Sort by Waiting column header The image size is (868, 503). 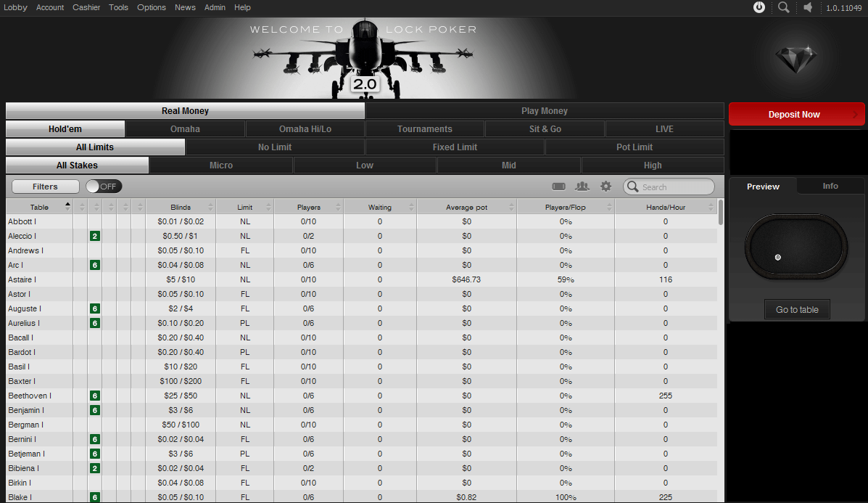click(380, 207)
